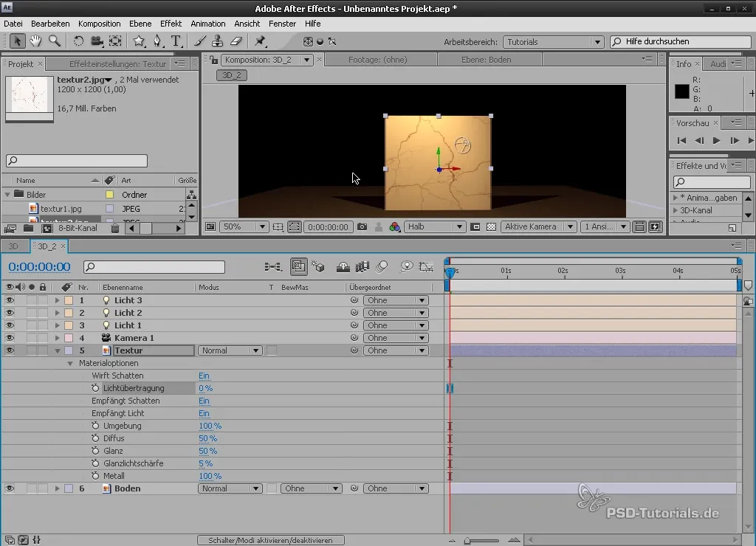Hide the Licht 3 layer
The height and width of the screenshot is (546, 756).
click(9, 300)
